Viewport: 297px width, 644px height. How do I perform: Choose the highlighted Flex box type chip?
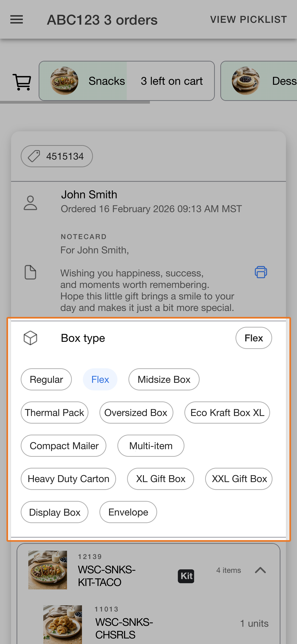[x=100, y=380]
